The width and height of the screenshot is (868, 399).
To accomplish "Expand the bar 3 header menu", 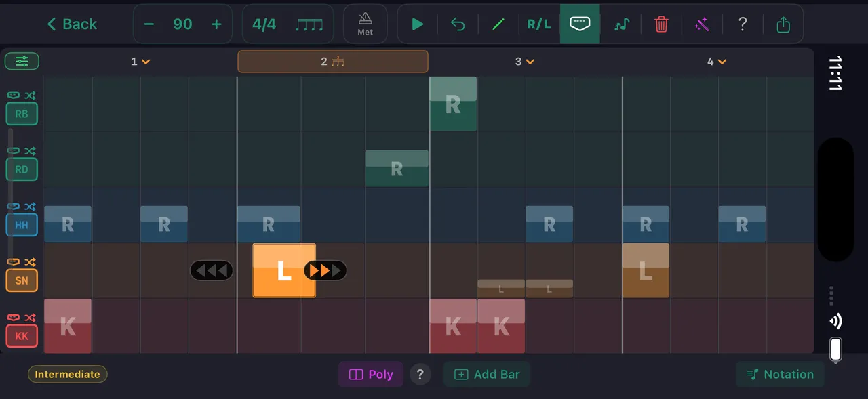I will pyautogui.click(x=525, y=62).
